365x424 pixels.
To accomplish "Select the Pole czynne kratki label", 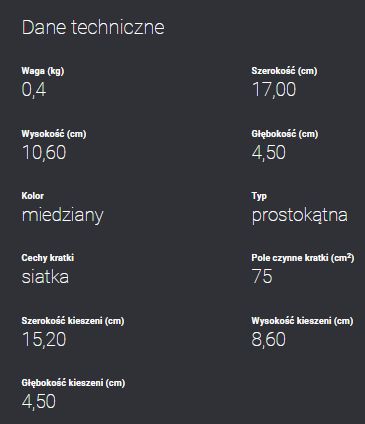I will 303,258.
